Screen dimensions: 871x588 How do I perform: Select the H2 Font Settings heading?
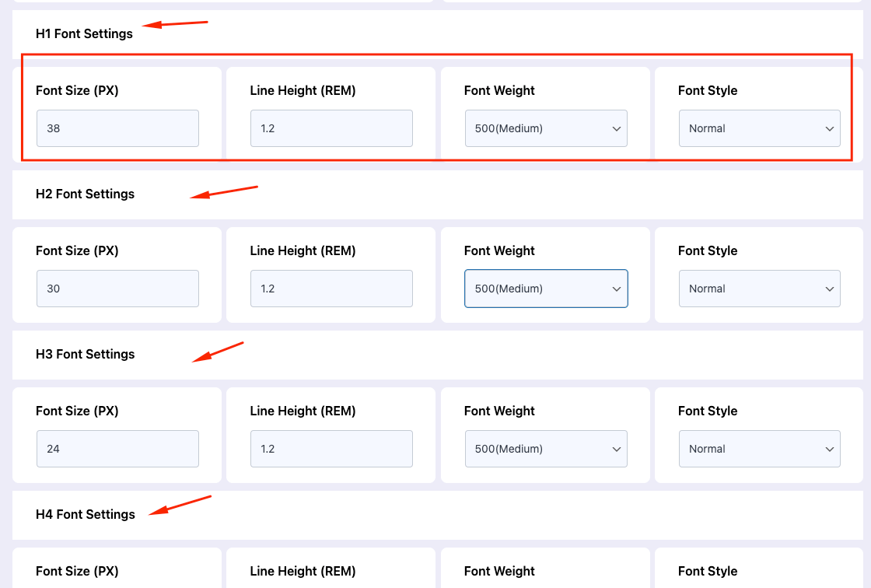coord(85,194)
